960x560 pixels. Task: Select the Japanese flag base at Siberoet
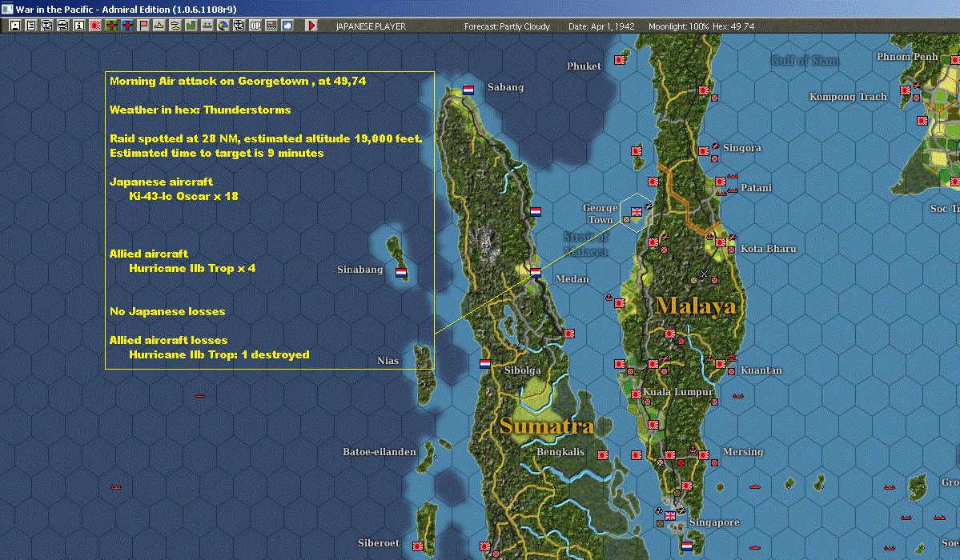pyautogui.click(x=418, y=546)
